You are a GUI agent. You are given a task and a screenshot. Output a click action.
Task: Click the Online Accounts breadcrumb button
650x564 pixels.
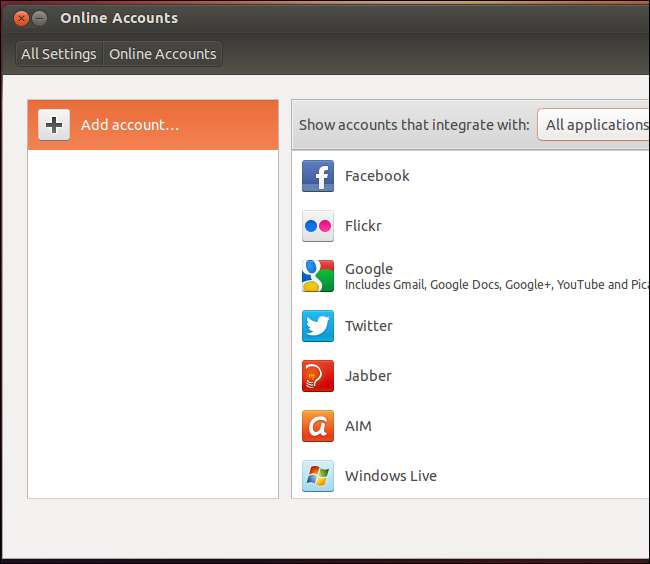point(162,54)
